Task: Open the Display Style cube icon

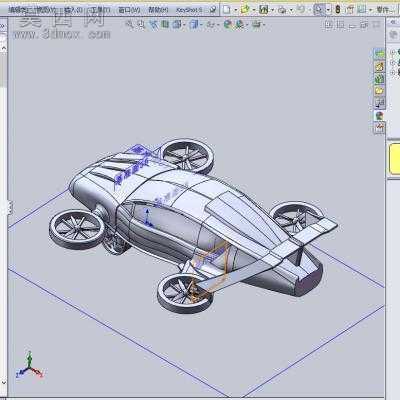Action: point(194,24)
